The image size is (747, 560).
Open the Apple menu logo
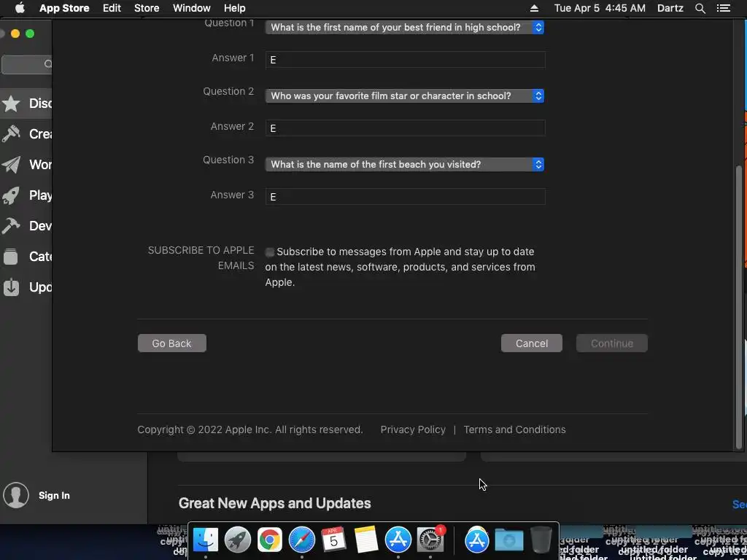pos(20,8)
